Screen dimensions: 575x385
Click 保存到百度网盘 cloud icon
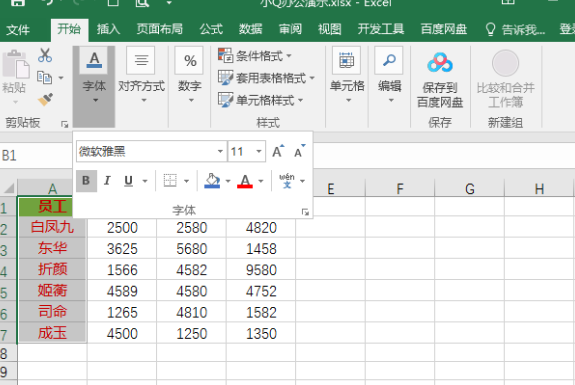click(x=440, y=63)
